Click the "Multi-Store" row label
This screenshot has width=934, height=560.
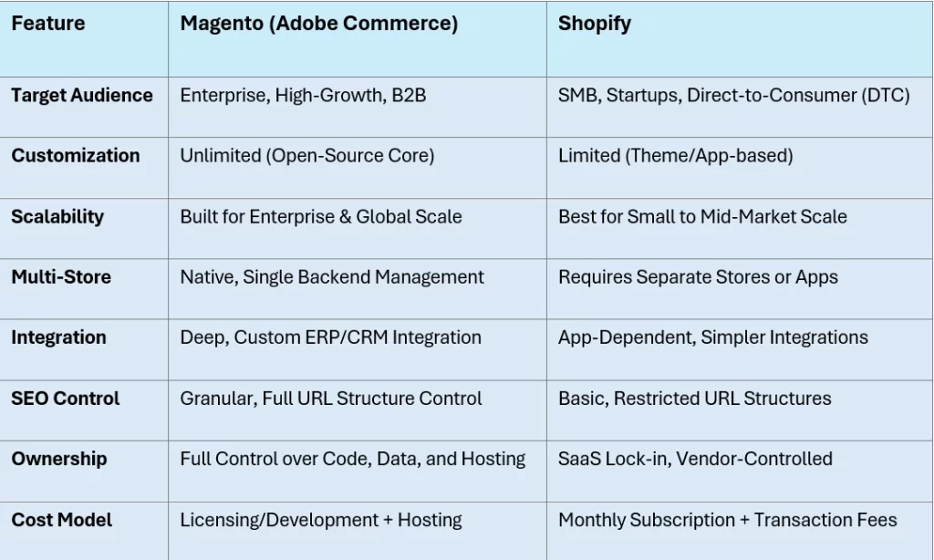tap(61, 277)
